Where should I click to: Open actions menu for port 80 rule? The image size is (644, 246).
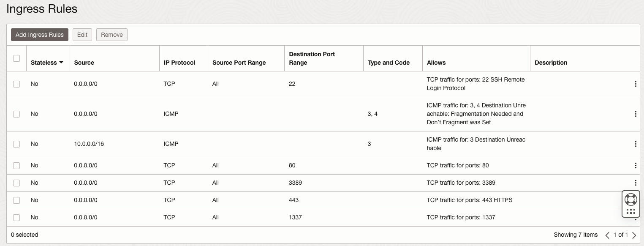(635, 166)
